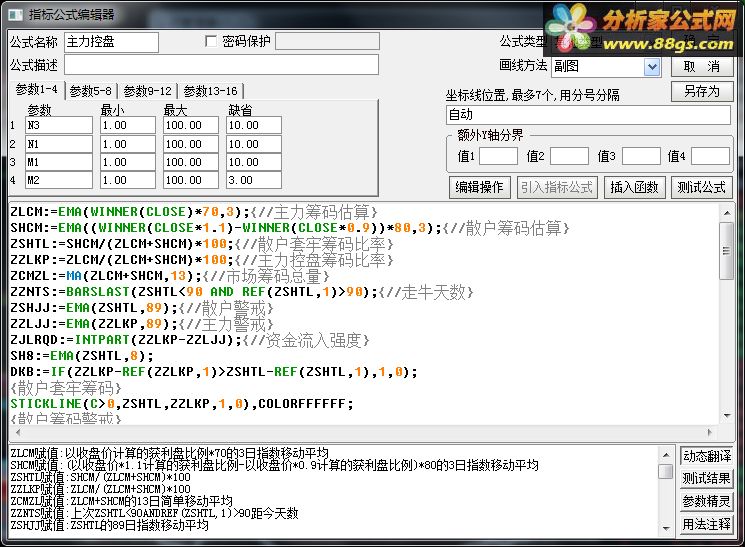This screenshot has height=547, width=745.
Task: Click parameter name field M2
Action: (x=59, y=180)
